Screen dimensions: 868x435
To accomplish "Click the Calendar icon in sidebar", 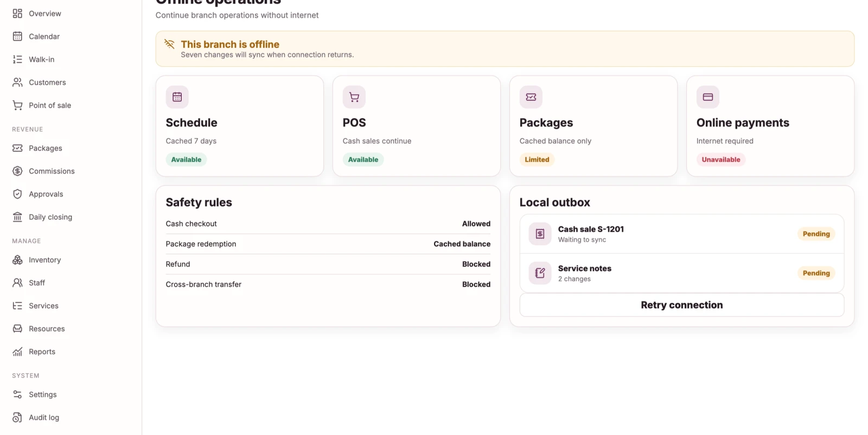I will 17,36.
